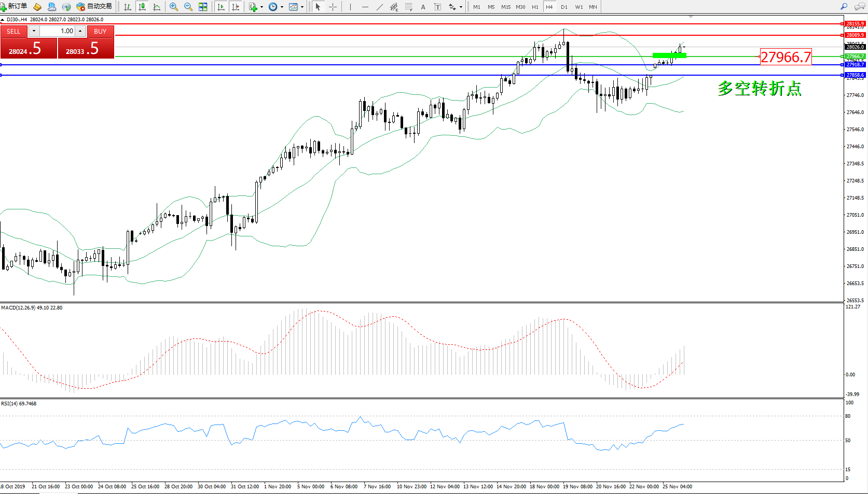
Task: Toggle chart auto scroll
Action: pos(221,7)
